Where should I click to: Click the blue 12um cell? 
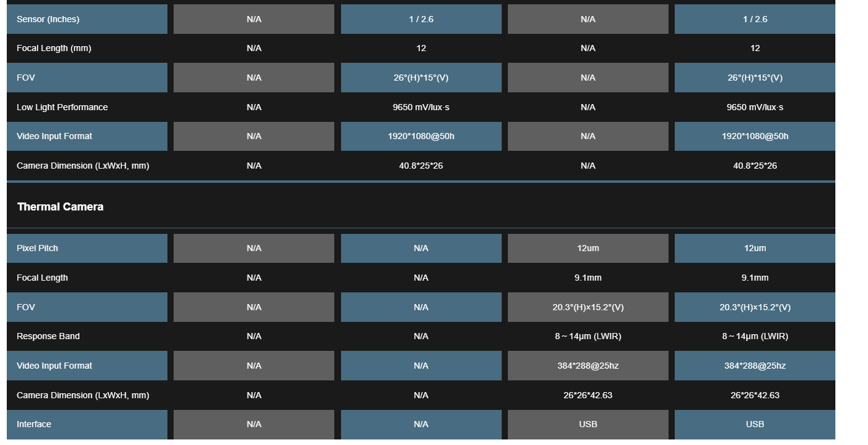click(755, 248)
